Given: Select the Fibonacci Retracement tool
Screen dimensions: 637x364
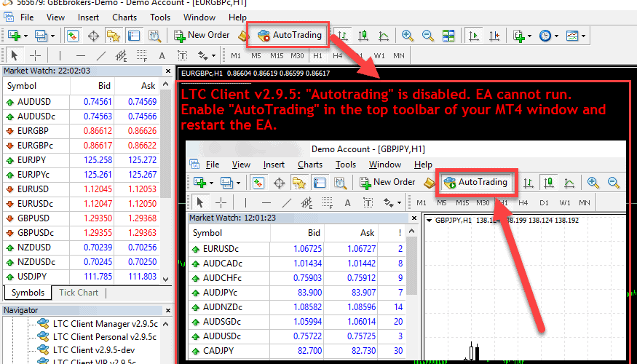Looking at the screenshot, I should pos(142,55).
